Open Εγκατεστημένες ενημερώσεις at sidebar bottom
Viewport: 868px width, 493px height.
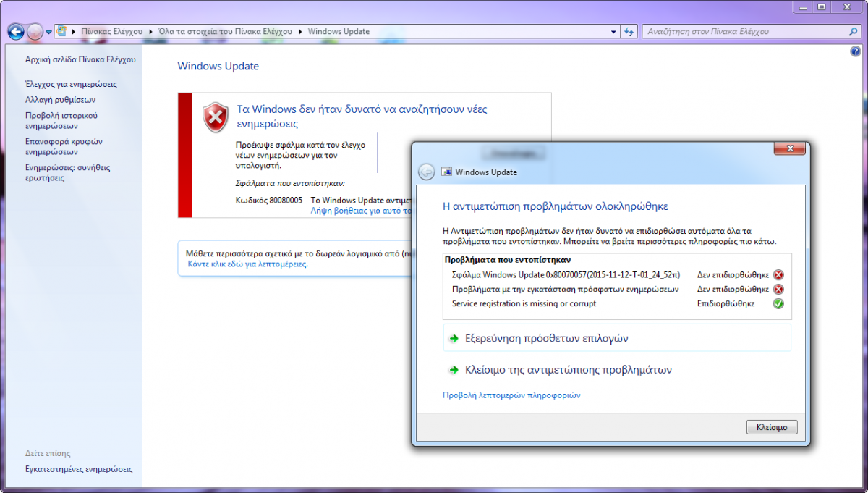tap(79, 469)
